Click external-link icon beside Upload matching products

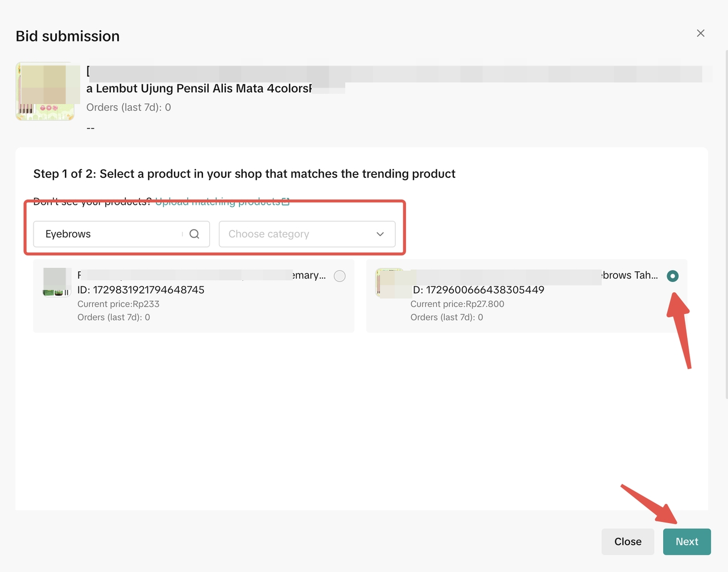coord(286,202)
